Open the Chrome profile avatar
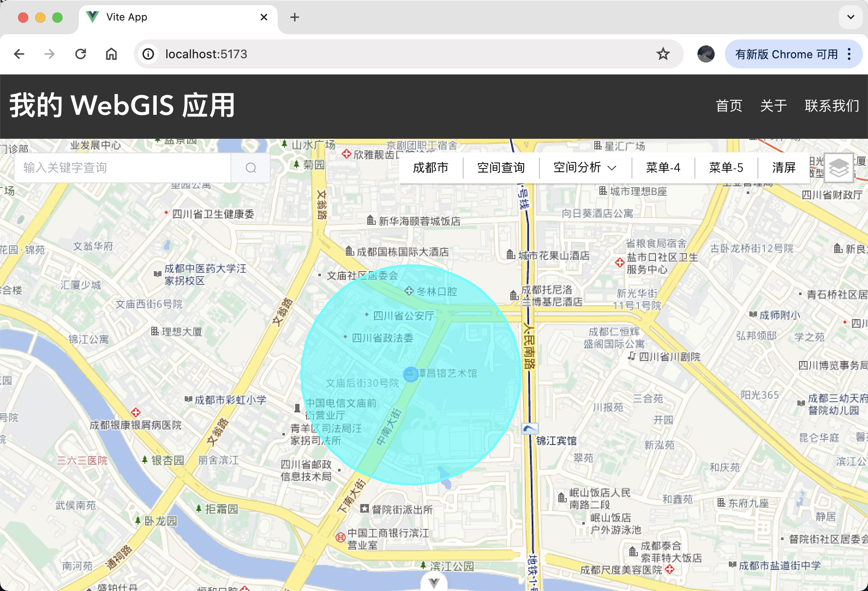The image size is (868, 591). click(x=706, y=54)
